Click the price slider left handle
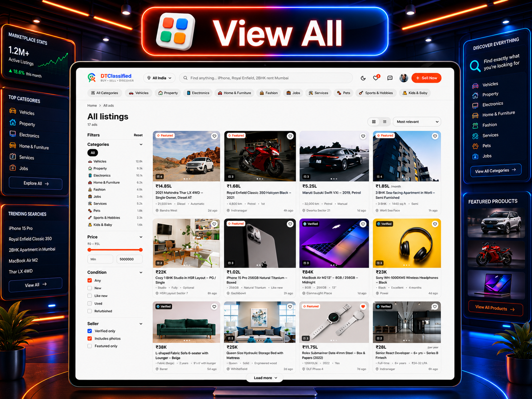The width and height of the screenshot is (532, 399). pyautogui.click(x=89, y=250)
